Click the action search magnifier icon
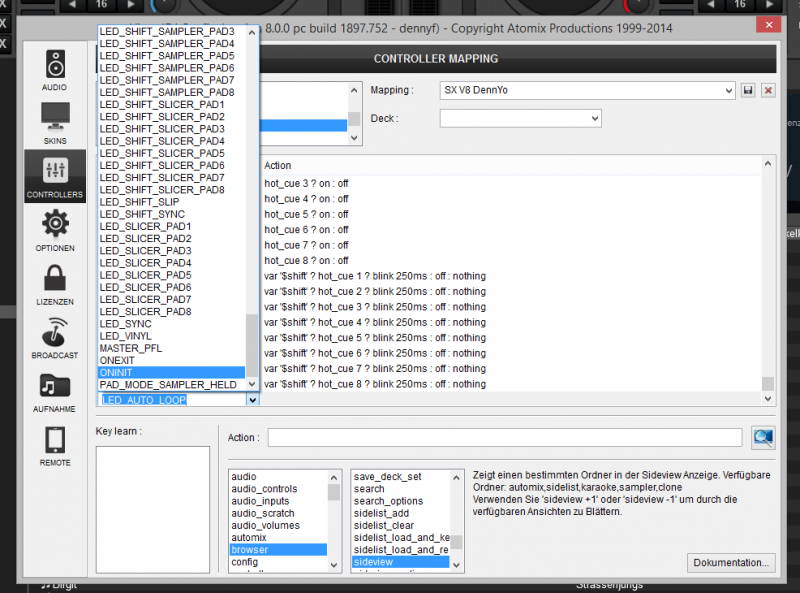This screenshot has height=593, width=800. pyautogui.click(x=763, y=437)
